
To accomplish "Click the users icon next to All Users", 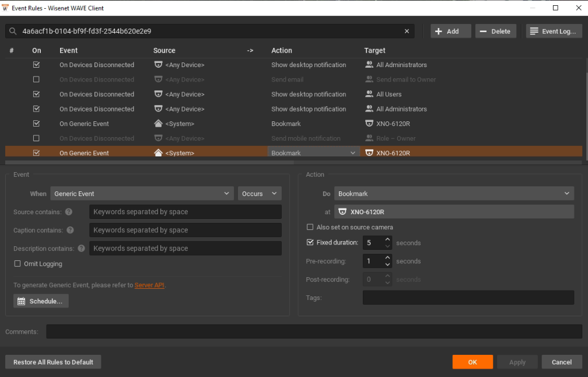I will [369, 94].
